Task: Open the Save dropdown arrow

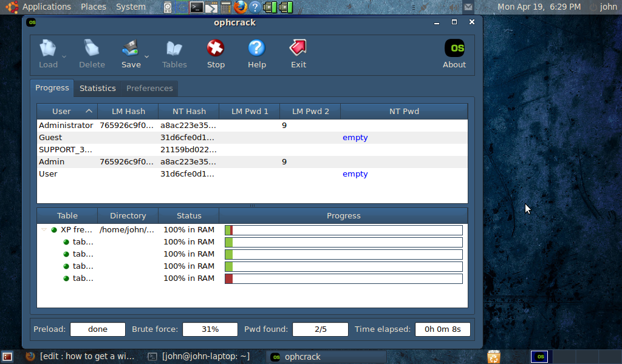Action: click(146, 56)
